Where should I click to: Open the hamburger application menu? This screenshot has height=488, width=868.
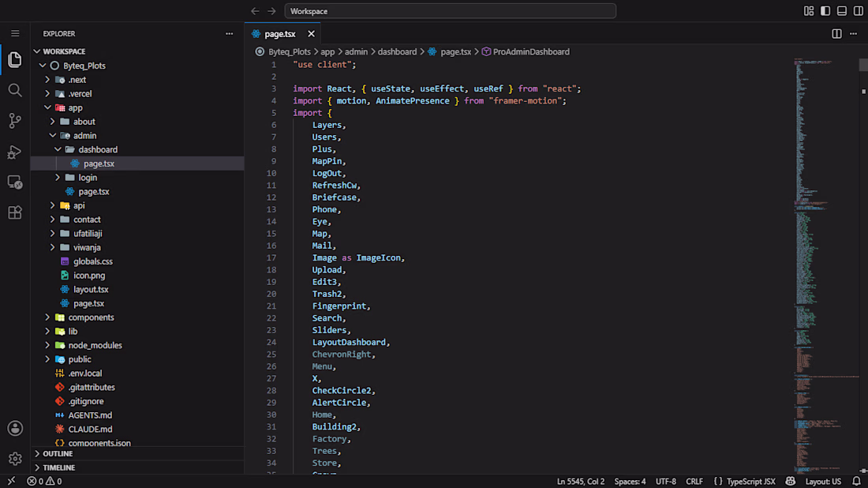pos(15,34)
